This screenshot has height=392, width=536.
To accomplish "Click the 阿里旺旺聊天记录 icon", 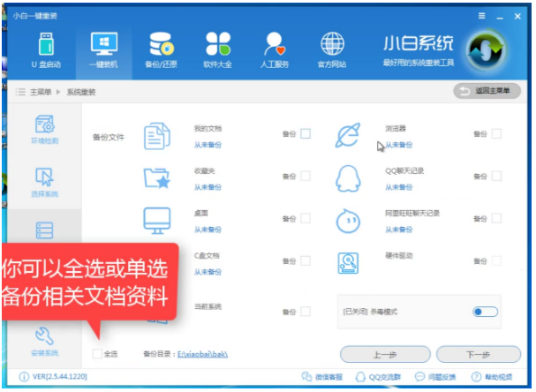I will click(348, 221).
